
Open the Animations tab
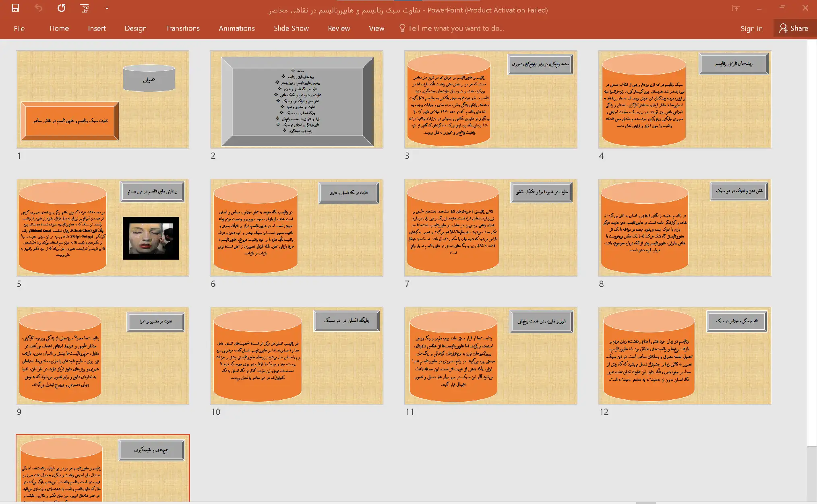point(236,28)
